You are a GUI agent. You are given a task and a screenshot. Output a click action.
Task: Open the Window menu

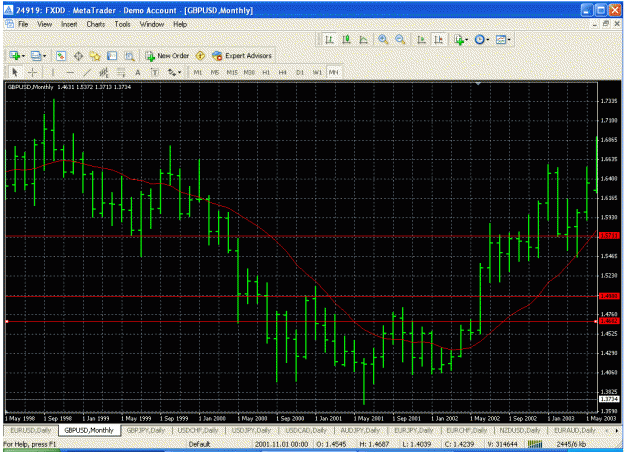tap(151, 24)
